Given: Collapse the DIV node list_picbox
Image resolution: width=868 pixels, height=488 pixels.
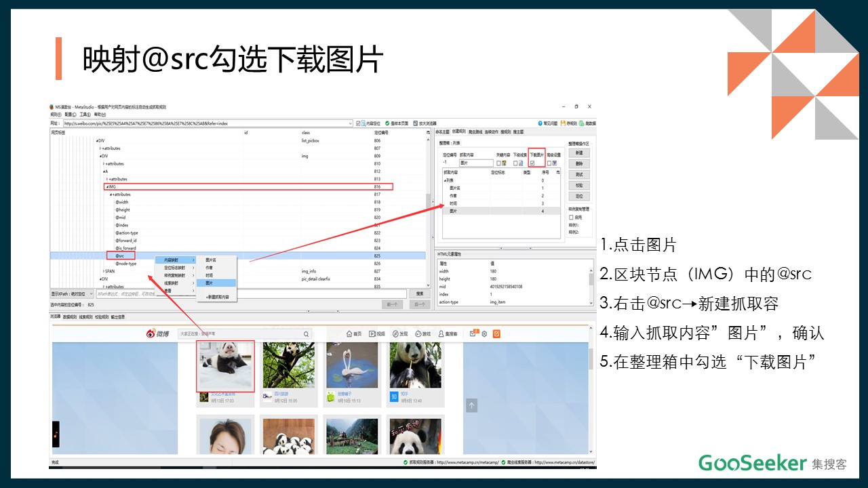Looking at the screenshot, I should 97,140.
